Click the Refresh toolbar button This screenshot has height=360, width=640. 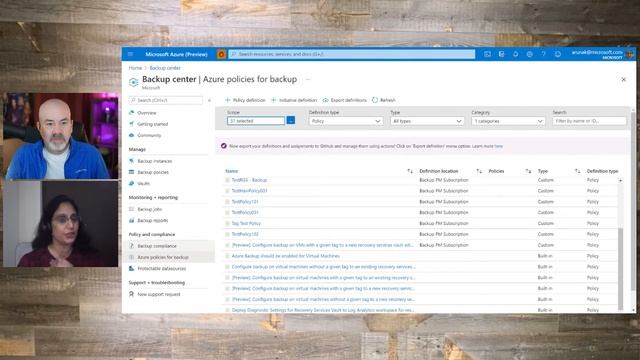tap(384, 100)
